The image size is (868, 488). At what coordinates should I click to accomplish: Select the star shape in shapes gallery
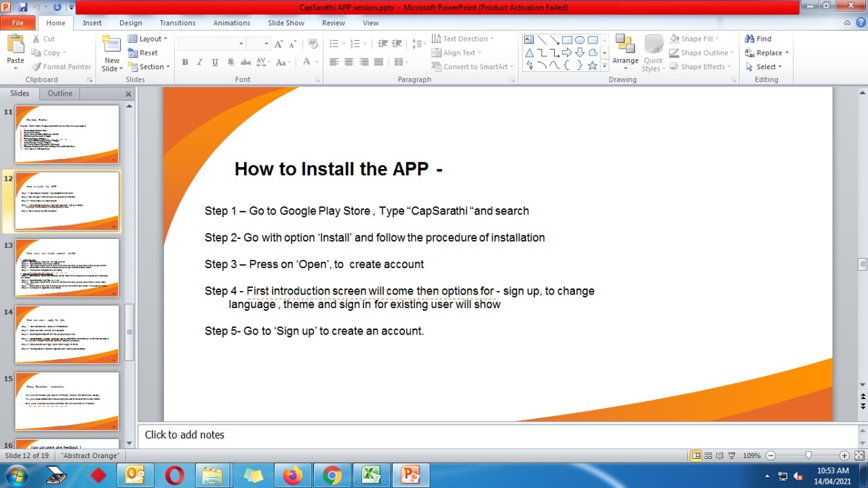click(x=592, y=65)
